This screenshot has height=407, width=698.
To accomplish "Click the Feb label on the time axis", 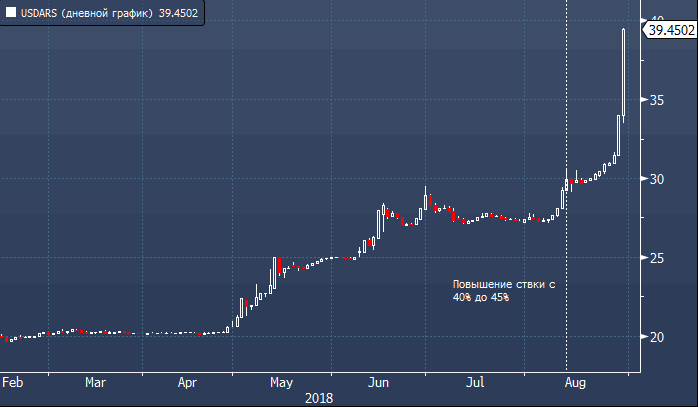I will click(12, 382).
